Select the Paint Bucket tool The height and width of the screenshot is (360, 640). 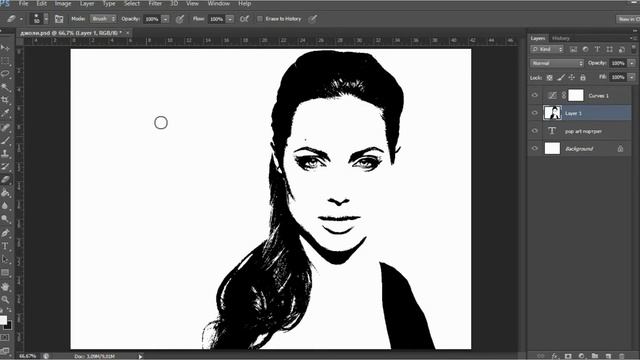coord(5,193)
